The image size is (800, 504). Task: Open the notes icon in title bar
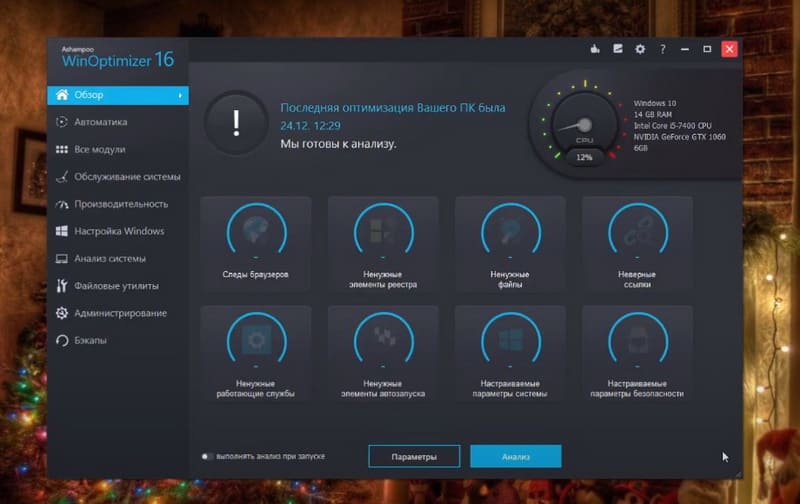tap(618, 48)
